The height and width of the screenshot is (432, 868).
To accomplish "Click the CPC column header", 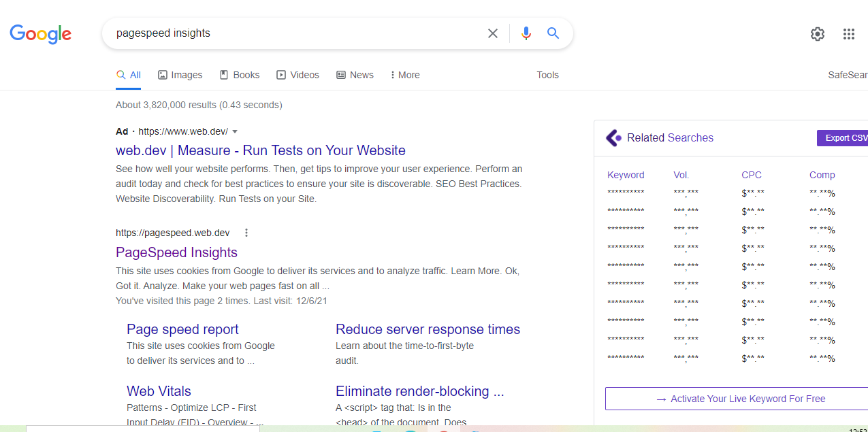I will click(x=752, y=175).
